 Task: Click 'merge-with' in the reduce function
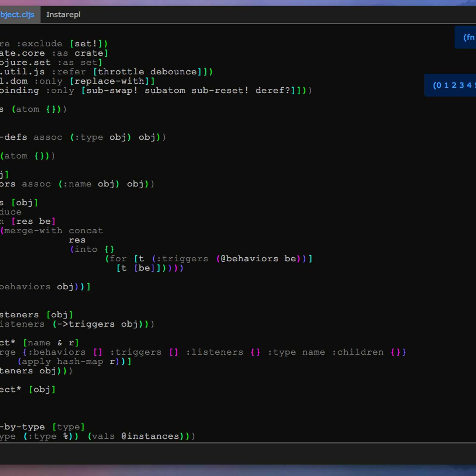point(33,231)
